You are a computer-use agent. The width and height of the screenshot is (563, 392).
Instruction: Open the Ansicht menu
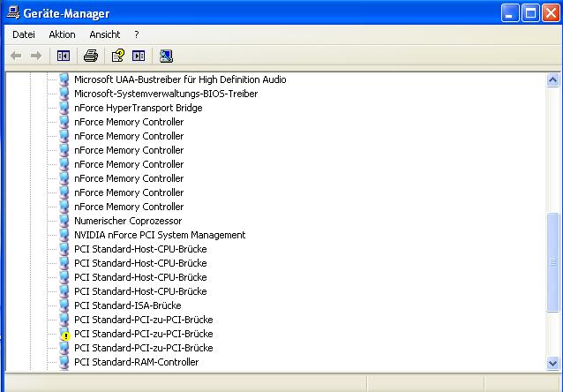pyautogui.click(x=105, y=34)
